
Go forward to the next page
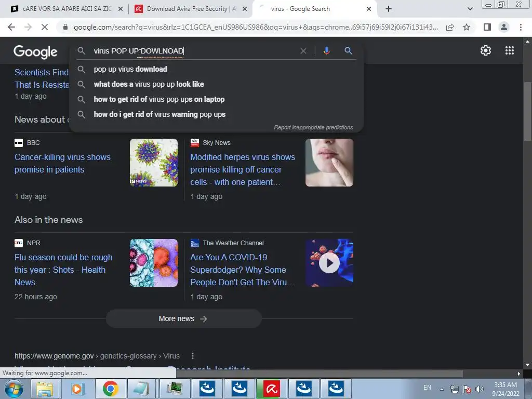pos(28,27)
